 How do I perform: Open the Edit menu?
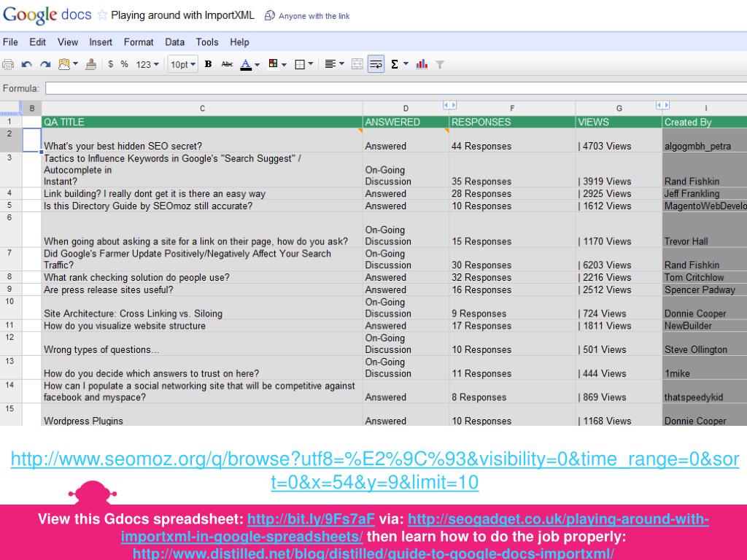38,42
